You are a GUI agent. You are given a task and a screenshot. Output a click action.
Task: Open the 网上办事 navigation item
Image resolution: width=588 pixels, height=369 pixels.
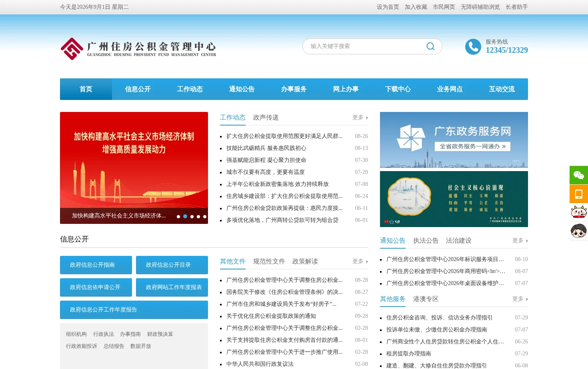(346, 89)
